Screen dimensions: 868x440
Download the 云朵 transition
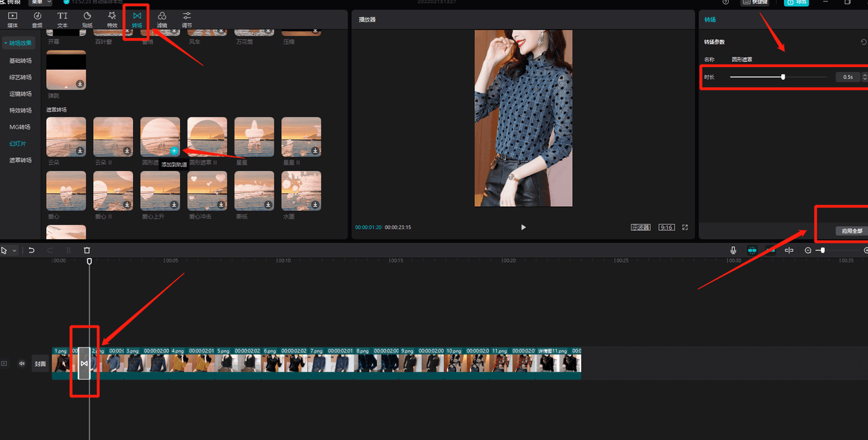click(x=80, y=150)
